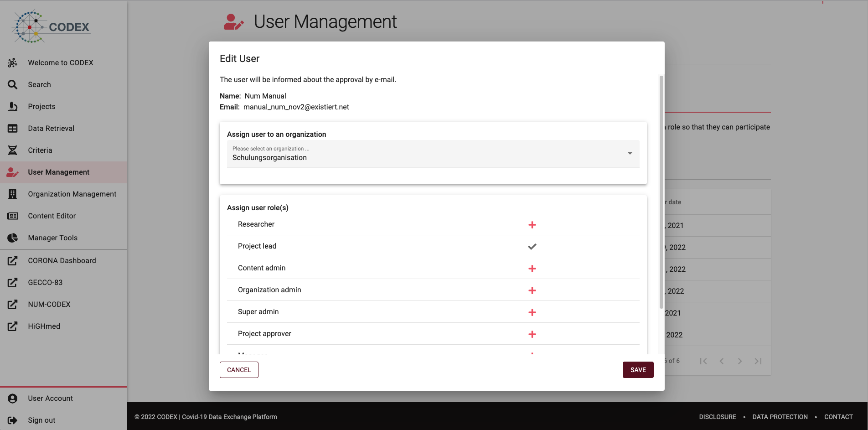The image size is (868, 430).
Task: Open Welcome to CODEX menu item
Action: click(63, 63)
